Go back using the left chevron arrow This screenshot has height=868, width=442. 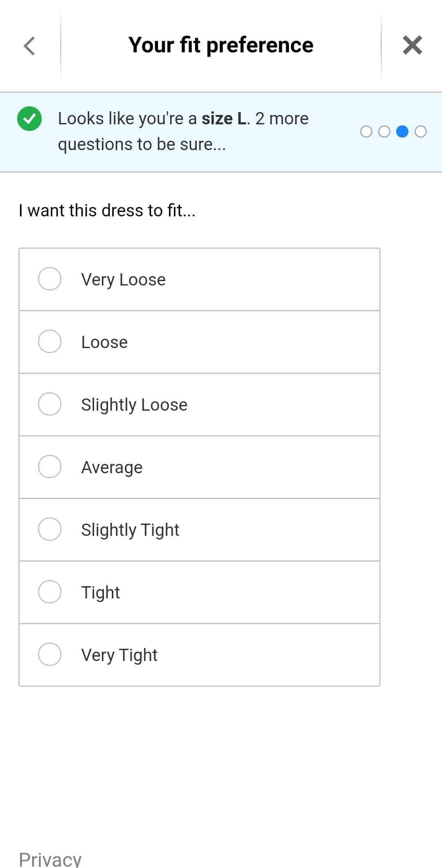point(29,45)
